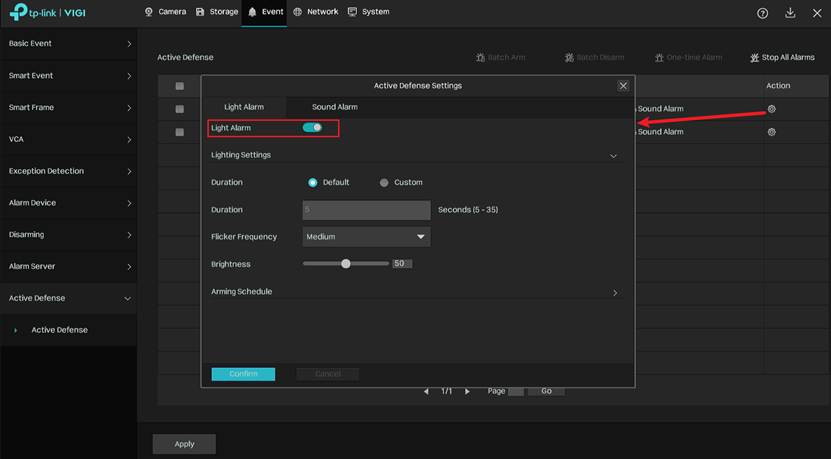831x459 pixels.
Task: Click the Cancel button in dialog
Action: [328, 374]
